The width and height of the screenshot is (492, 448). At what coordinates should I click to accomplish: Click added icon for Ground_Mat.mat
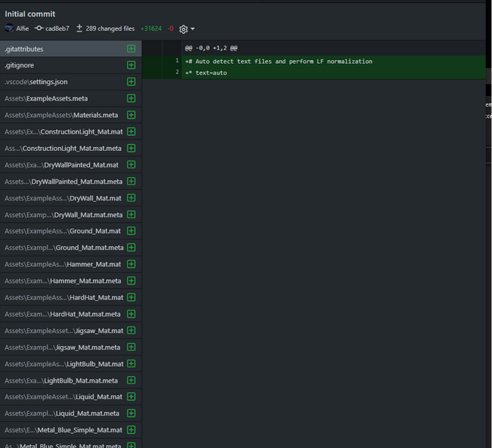131,231
